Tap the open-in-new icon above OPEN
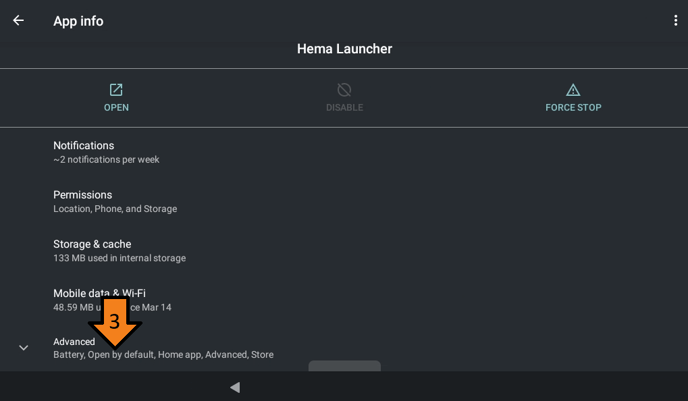This screenshot has height=401, width=688. point(116,90)
